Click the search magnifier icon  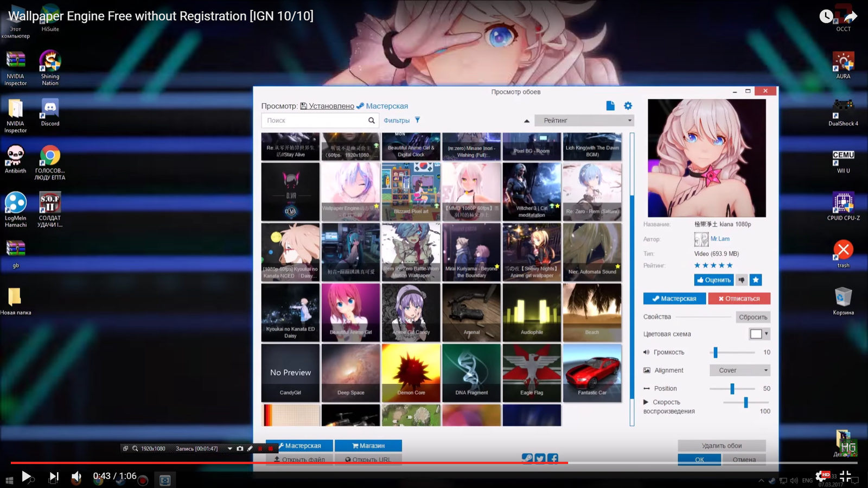coord(372,121)
